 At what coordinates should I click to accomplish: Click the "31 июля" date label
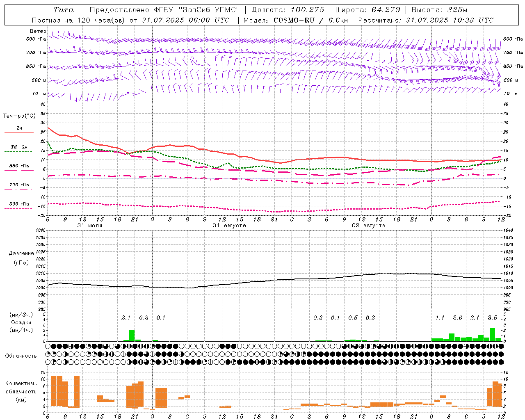[x=90, y=226]
